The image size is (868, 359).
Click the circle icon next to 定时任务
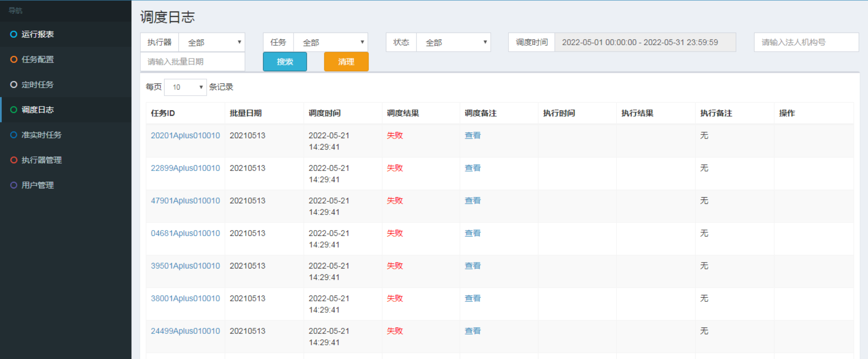point(14,85)
